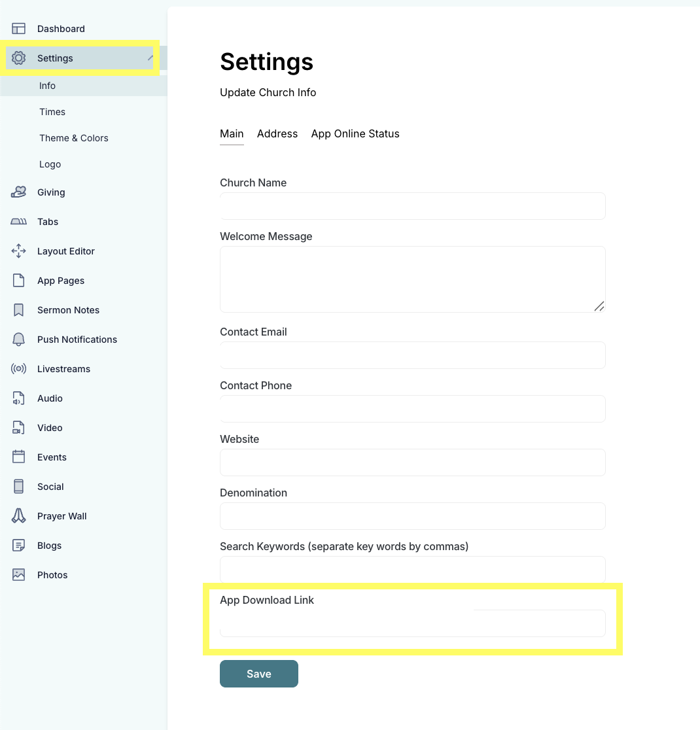Viewport: 700px width, 730px height.
Task: Go to the Logo settings page
Action: click(50, 164)
